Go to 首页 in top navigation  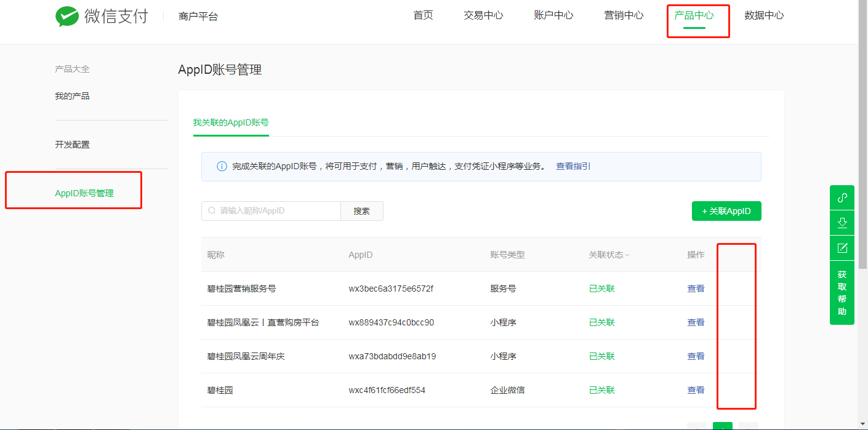[423, 15]
